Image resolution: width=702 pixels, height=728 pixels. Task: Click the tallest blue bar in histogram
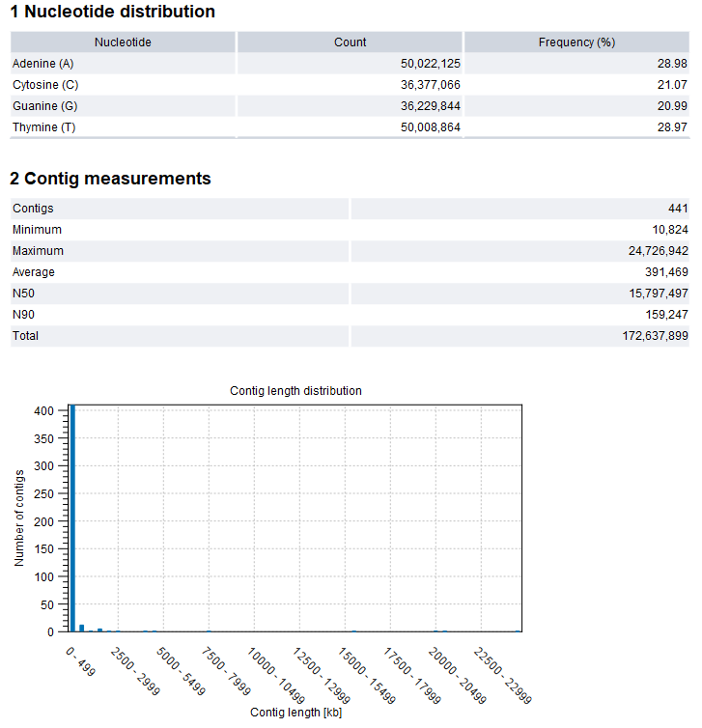click(72, 521)
